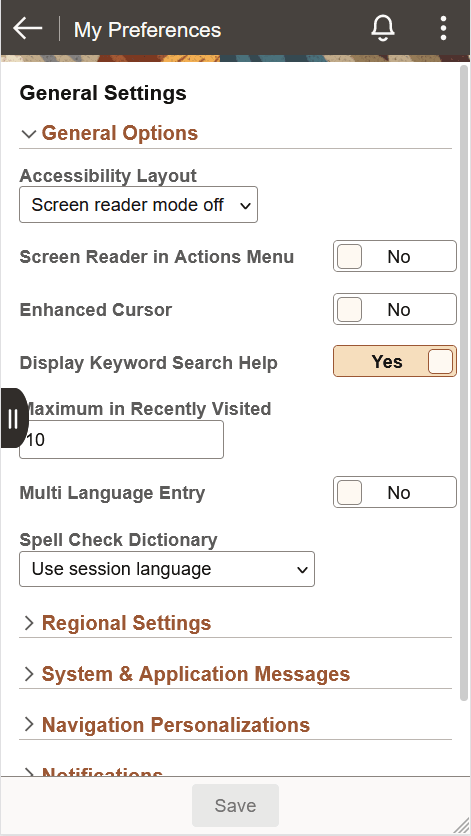Open the Spell Check Dictionary dropdown
Image resolution: width=471 pixels, height=836 pixels.
pos(167,569)
